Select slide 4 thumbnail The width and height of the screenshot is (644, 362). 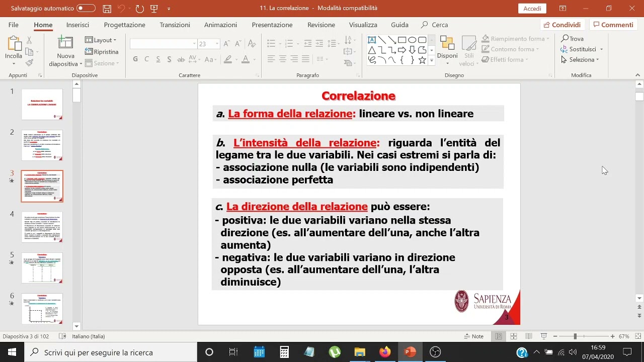(42, 227)
